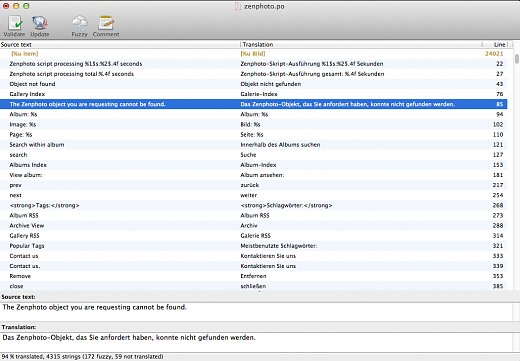Click translation 'Bild: %s'
This screenshot has width=520, height=361.
click(250, 124)
